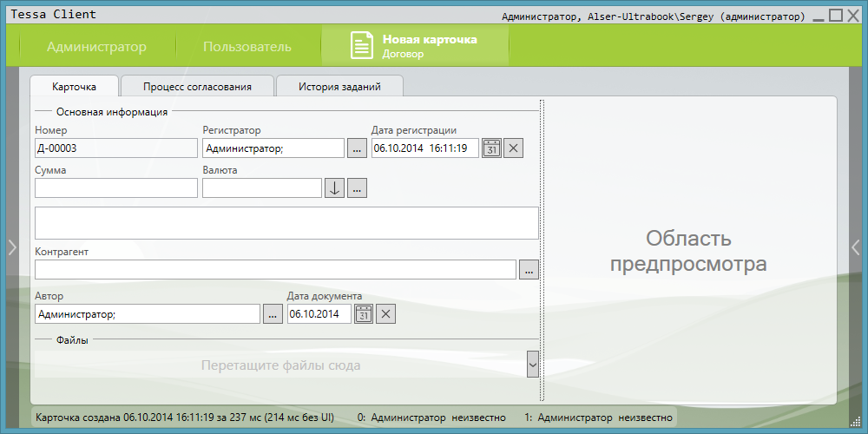This screenshot has width=868, height=434.
Task: Select the Новая карточка Договор tab
Action: [415, 47]
